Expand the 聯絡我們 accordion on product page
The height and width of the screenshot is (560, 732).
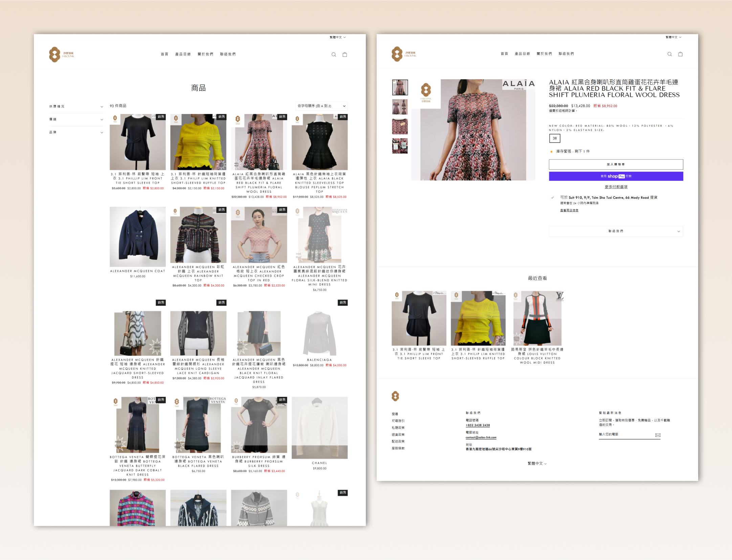(616, 231)
